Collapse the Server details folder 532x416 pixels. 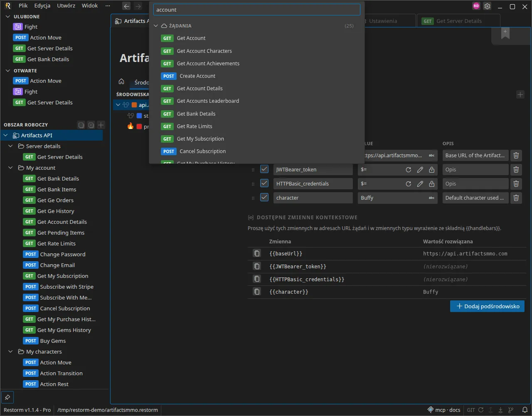click(x=11, y=146)
